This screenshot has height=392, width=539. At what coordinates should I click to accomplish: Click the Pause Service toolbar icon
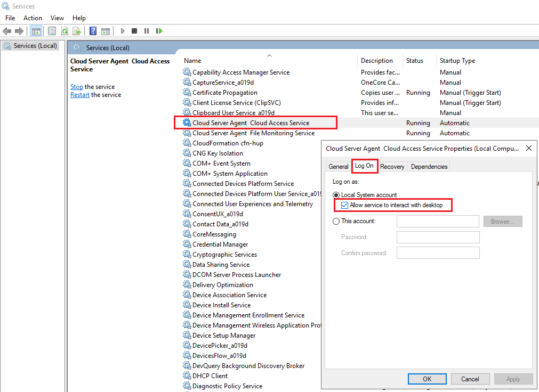coord(147,31)
